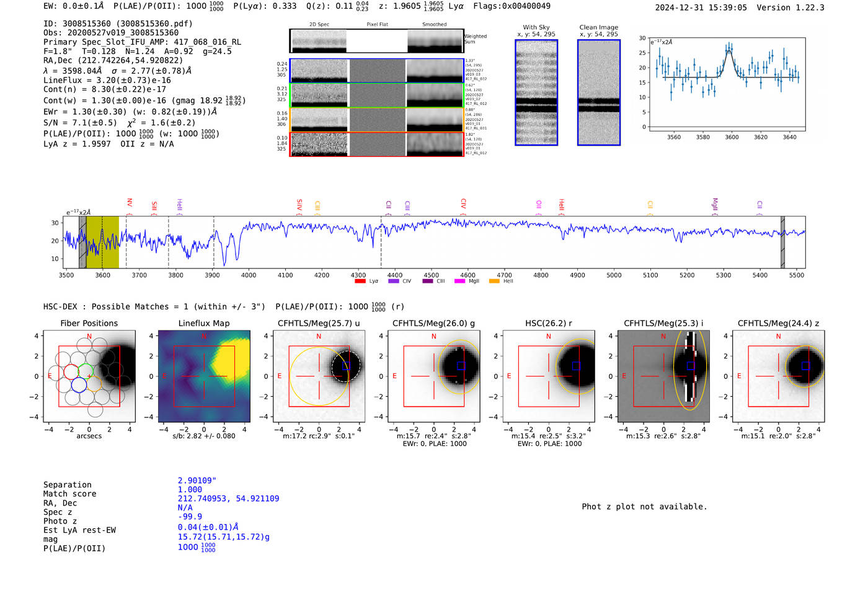Click the 'Primary Spec_Slot_IFU_AMP' line
Viewport: 868px width, 591px height.
142,42
